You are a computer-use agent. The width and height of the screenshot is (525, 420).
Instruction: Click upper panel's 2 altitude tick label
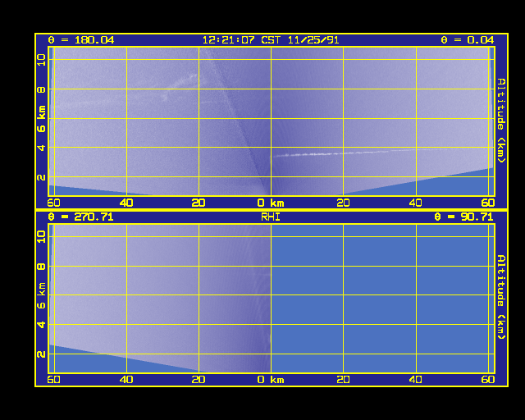point(41,177)
